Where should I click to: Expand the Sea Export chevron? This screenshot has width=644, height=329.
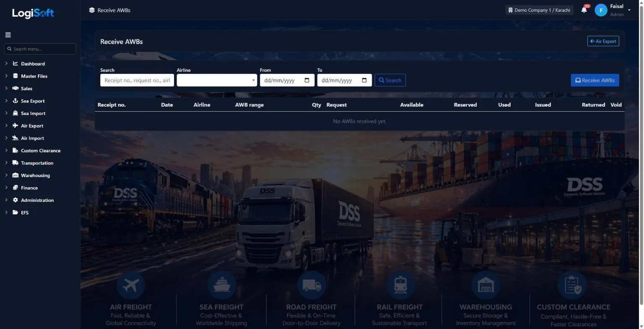point(6,101)
